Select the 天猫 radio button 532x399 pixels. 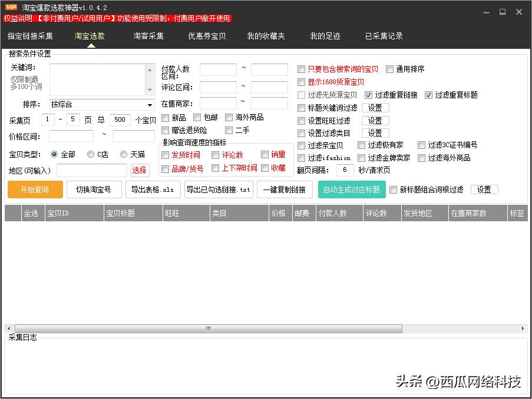tap(124, 154)
